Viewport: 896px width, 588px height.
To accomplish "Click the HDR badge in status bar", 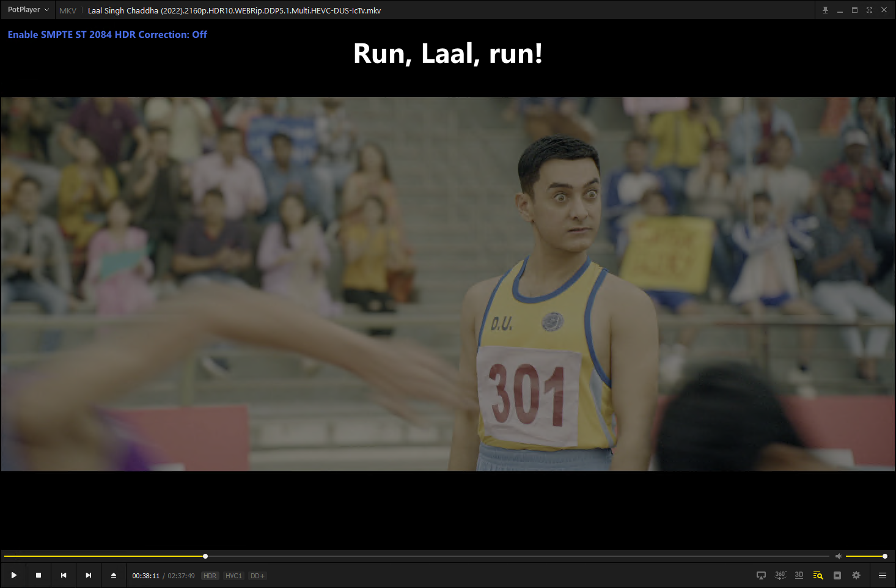I will [x=210, y=576].
